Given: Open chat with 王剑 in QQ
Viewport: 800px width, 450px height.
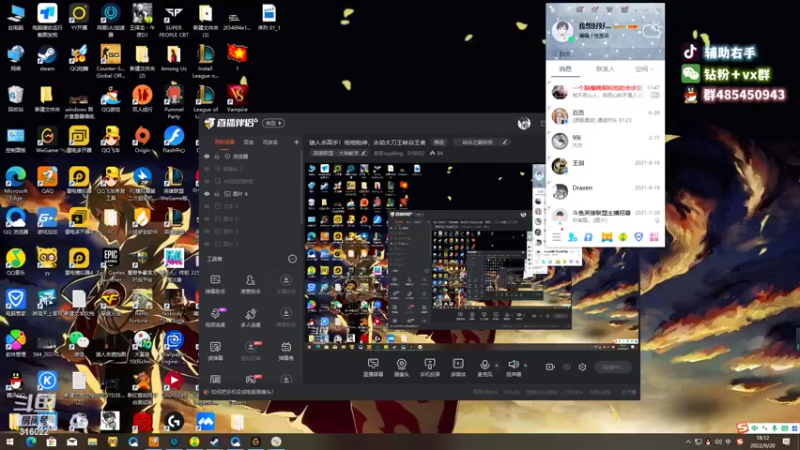Looking at the screenshot, I should (x=605, y=166).
